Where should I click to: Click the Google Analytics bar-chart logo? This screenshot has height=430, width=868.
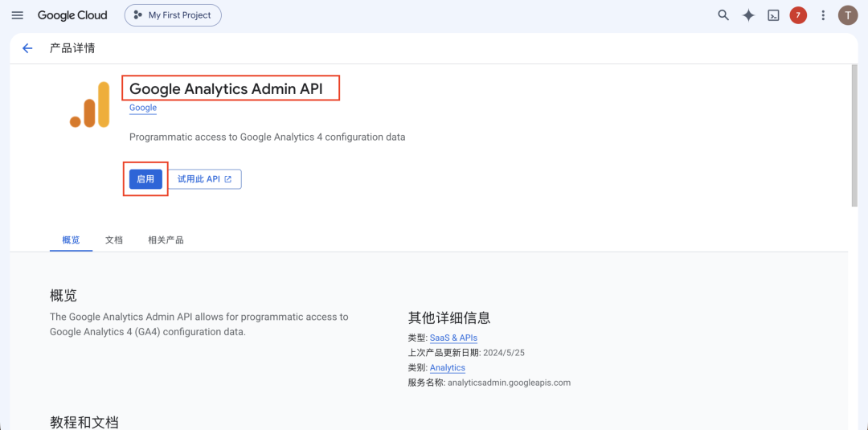click(x=90, y=104)
